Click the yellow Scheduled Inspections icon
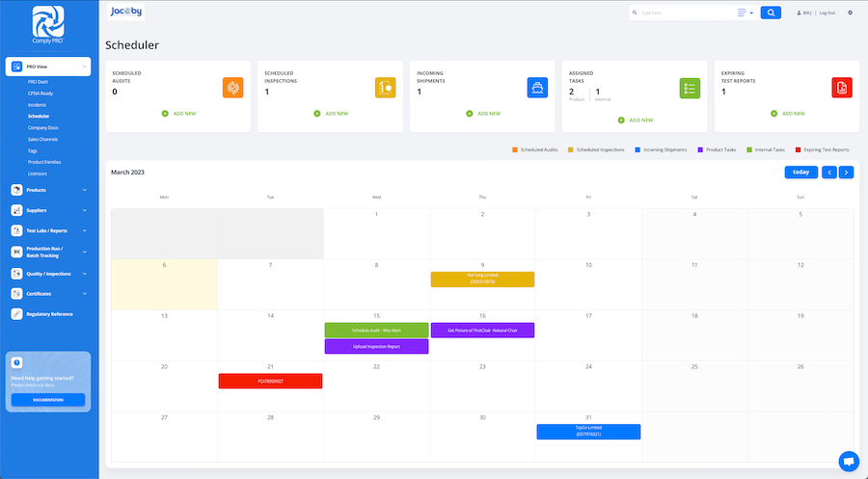The height and width of the screenshot is (479, 868). 385,88
